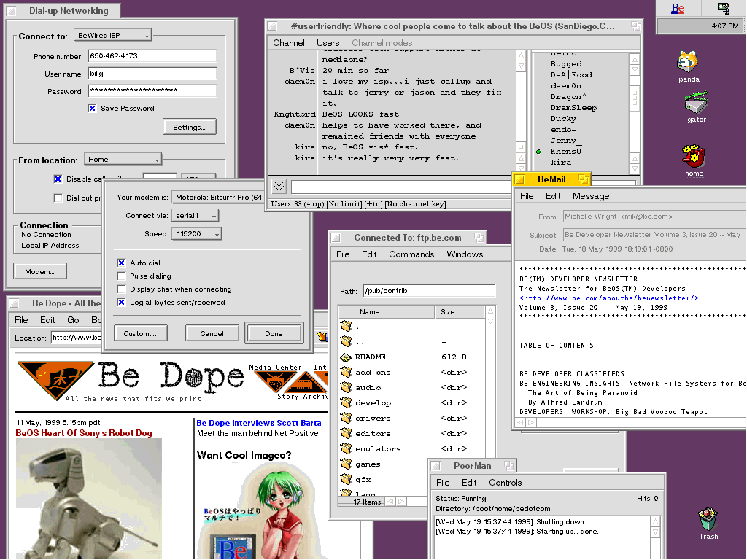Open the Controls menu in PoorMan
Screen dimensions: 747x560
pos(505,483)
